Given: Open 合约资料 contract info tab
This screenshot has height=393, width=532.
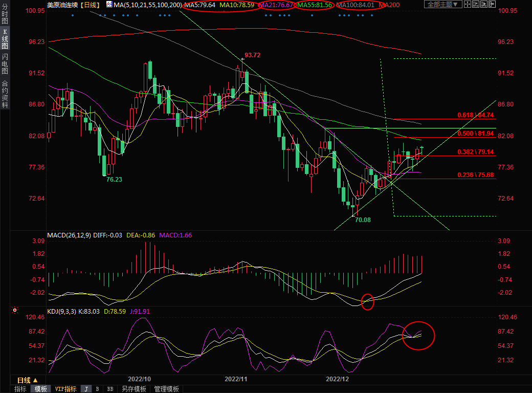Looking at the screenshot, I should tap(5, 94).
